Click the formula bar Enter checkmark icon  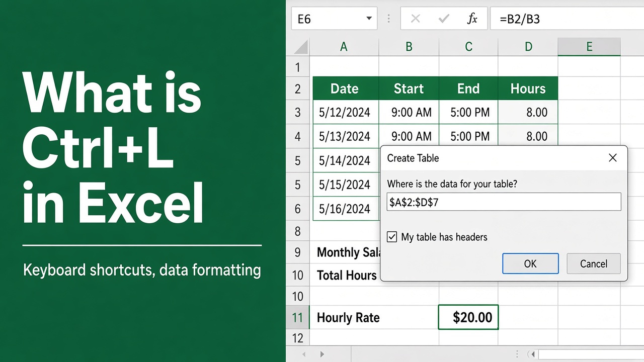(444, 19)
